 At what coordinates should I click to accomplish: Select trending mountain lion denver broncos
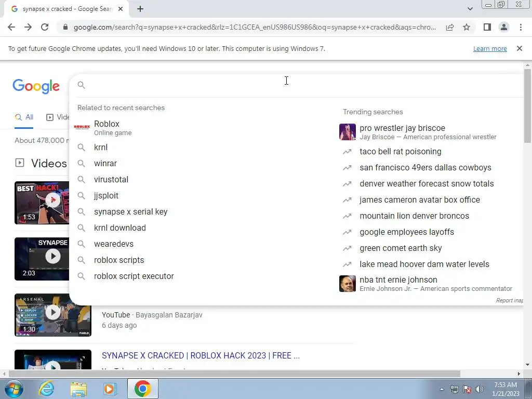429,216
